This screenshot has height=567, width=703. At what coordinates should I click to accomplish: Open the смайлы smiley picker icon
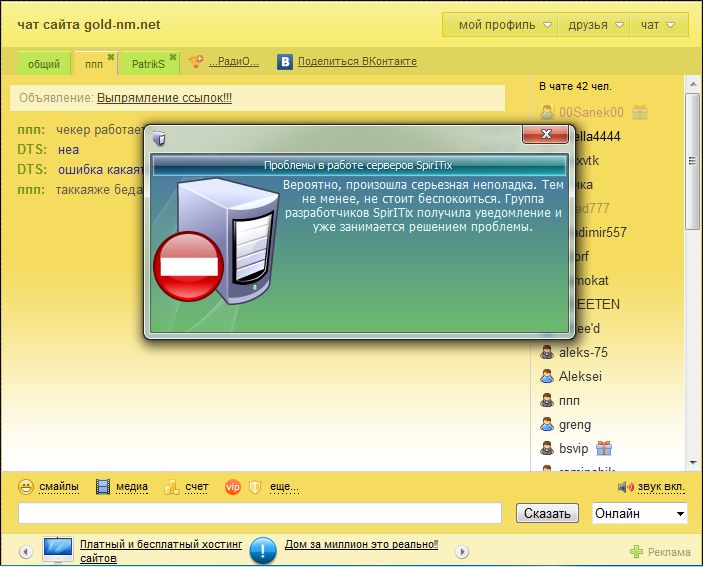click(26, 487)
